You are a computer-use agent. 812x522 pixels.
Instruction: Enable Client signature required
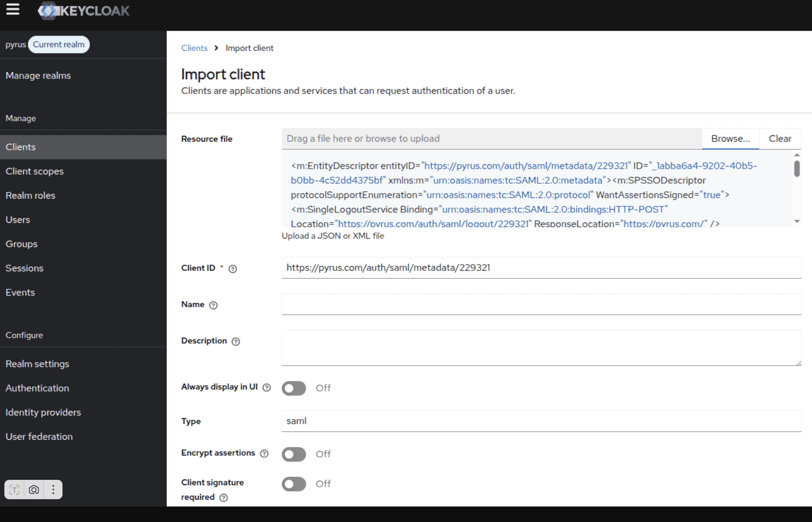[x=294, y=484]
